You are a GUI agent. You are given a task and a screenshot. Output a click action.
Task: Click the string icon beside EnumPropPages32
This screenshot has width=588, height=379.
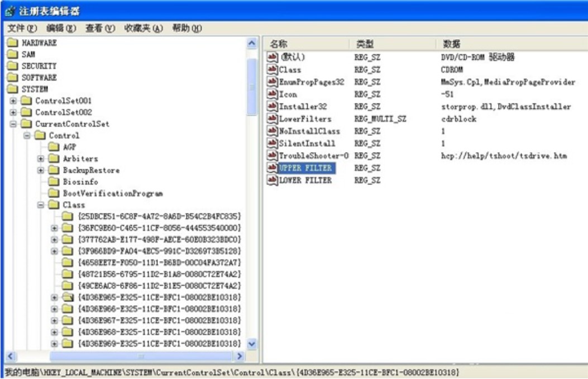tap(273, 82)
